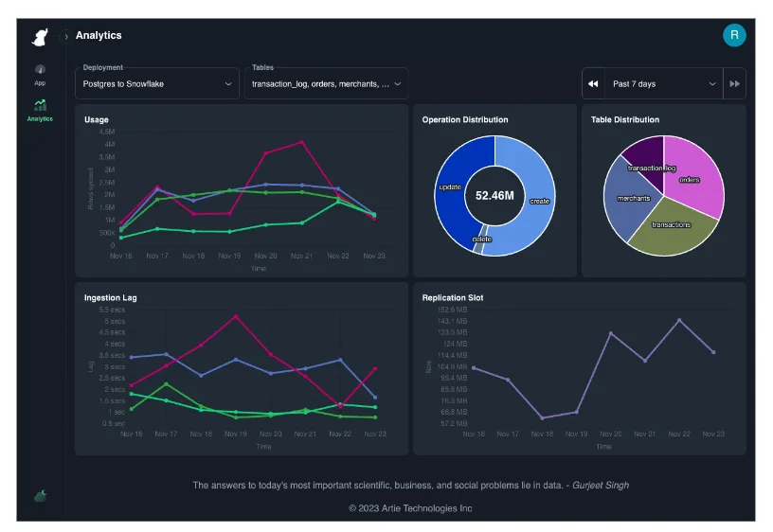
Task: Click the Nov 18 low point on the Replication Slot chart
Action: (542, 417)
